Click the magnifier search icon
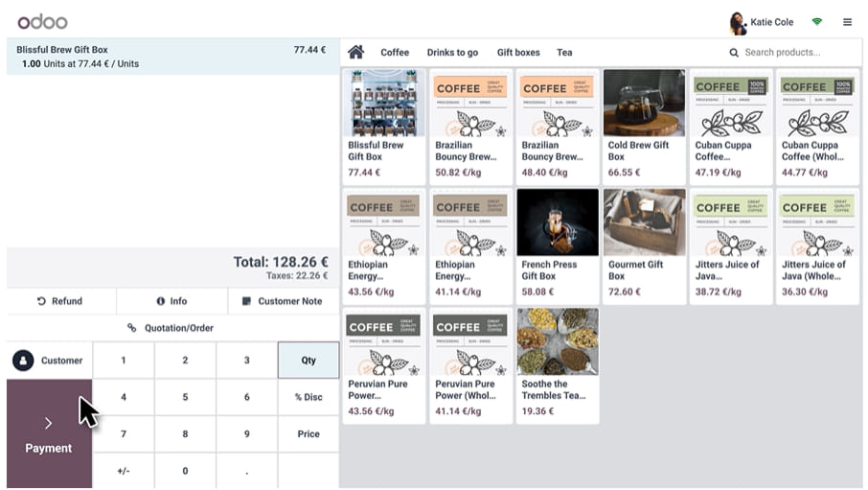This screenshot has width=868, height=490. click(734, 53)
